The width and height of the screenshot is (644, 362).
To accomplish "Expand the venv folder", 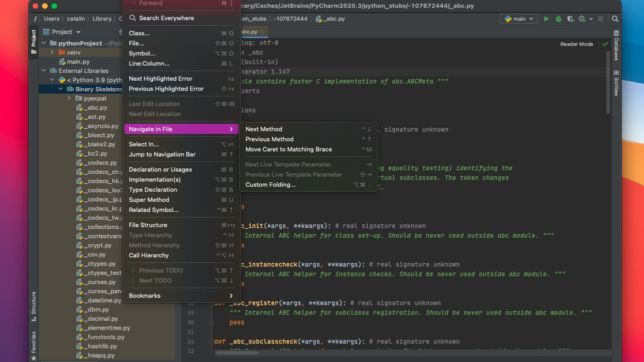I will coord(52,52).
